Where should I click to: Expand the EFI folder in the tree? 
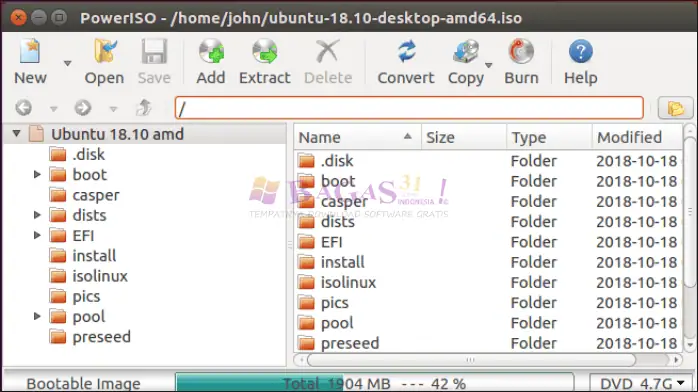click(37, 235)
